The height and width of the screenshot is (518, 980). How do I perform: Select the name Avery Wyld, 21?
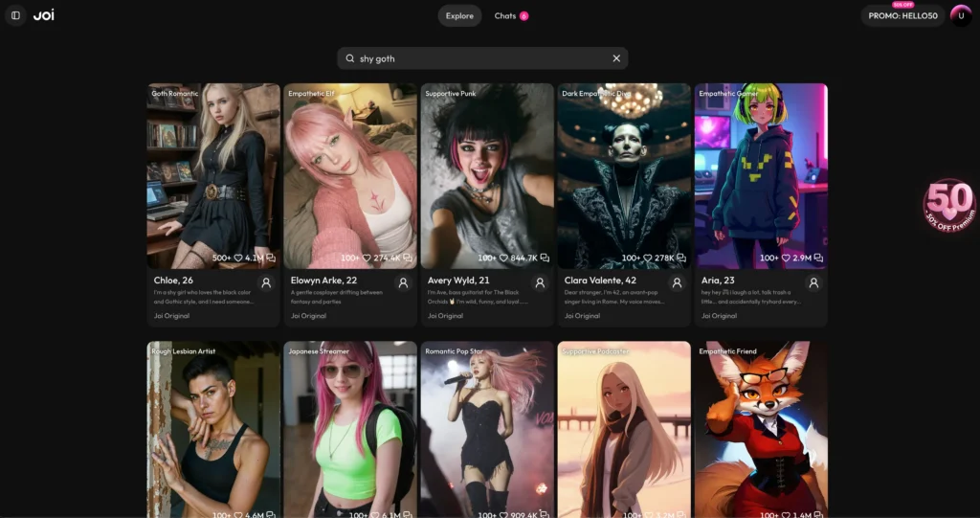pos(458,281)
